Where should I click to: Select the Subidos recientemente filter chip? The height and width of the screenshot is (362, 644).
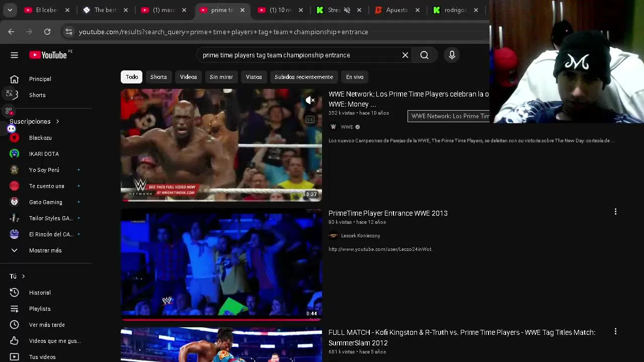point(304,77)
